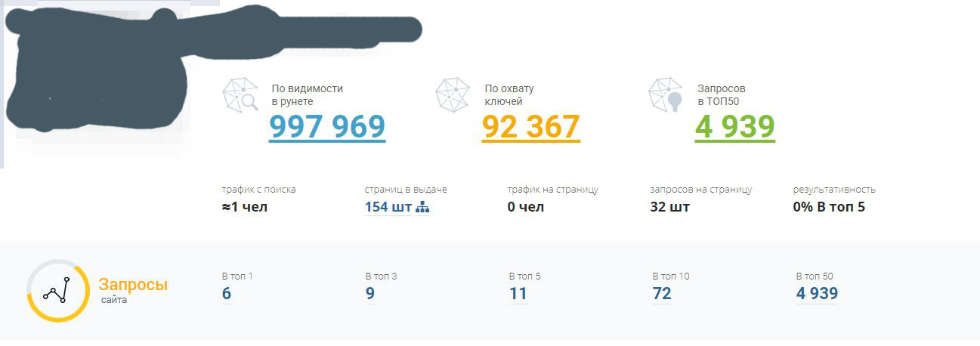
Task: Click the TOP50 lightbulb network icon
Action: pos(666,95)
